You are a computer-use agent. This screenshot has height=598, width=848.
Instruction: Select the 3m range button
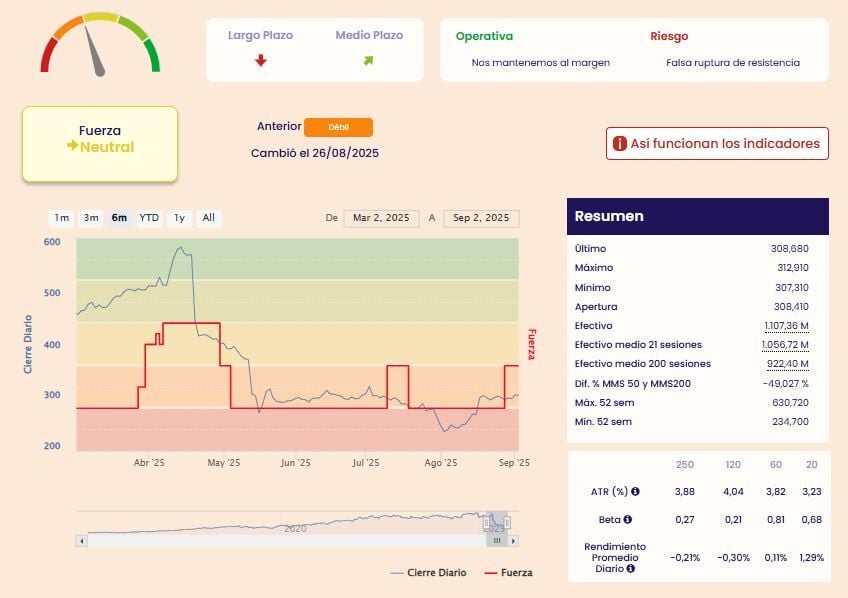pos(91,218)
